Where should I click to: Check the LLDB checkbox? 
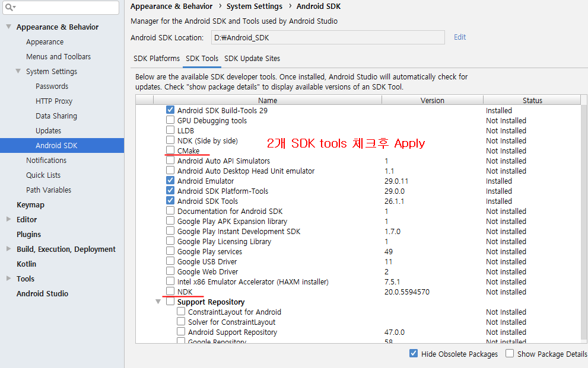(x=170, y=130)
